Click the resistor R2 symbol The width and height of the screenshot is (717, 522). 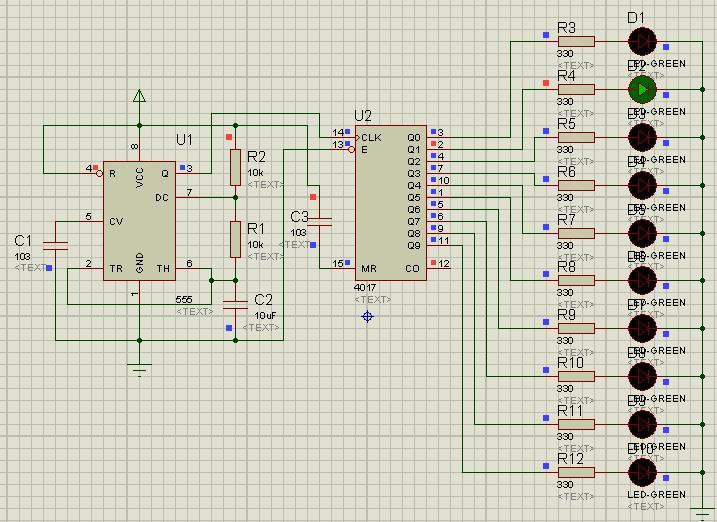click(235, 167)
